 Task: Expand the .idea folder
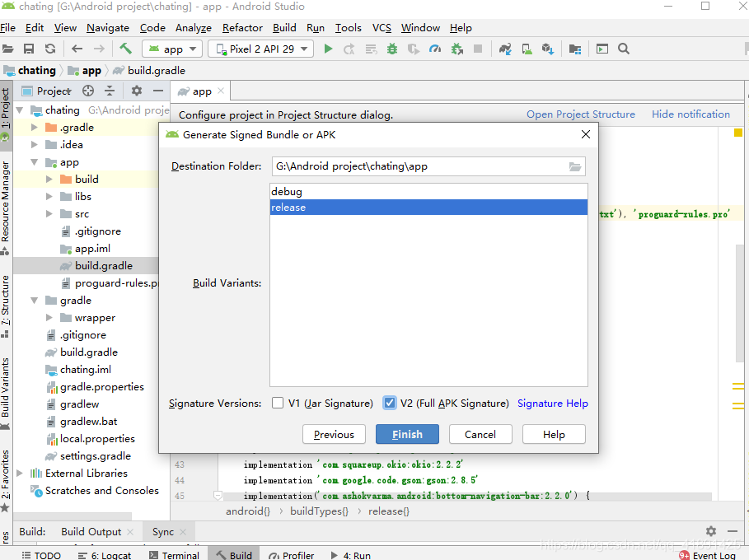[x=34, y=145]
